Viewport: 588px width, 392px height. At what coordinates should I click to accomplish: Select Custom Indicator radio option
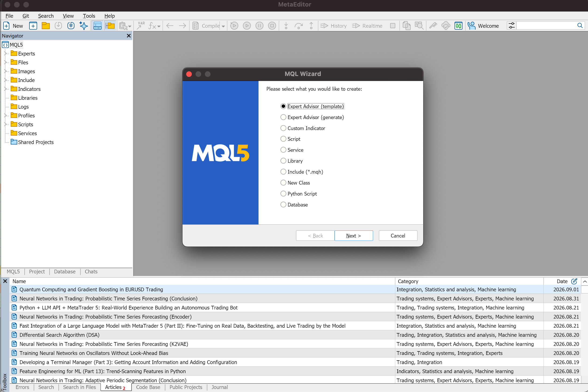(x=283, y=128)
